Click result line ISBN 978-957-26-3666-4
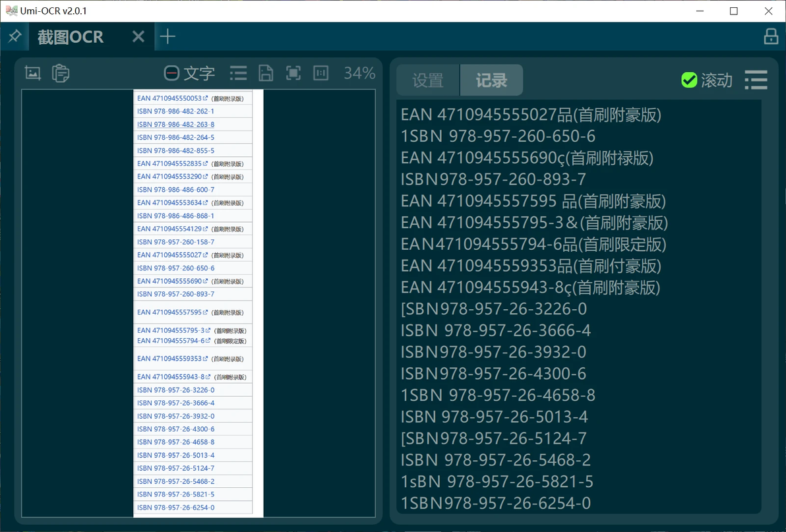The width and height of the screenshot is (786, 532). click(x=496, y=330)
